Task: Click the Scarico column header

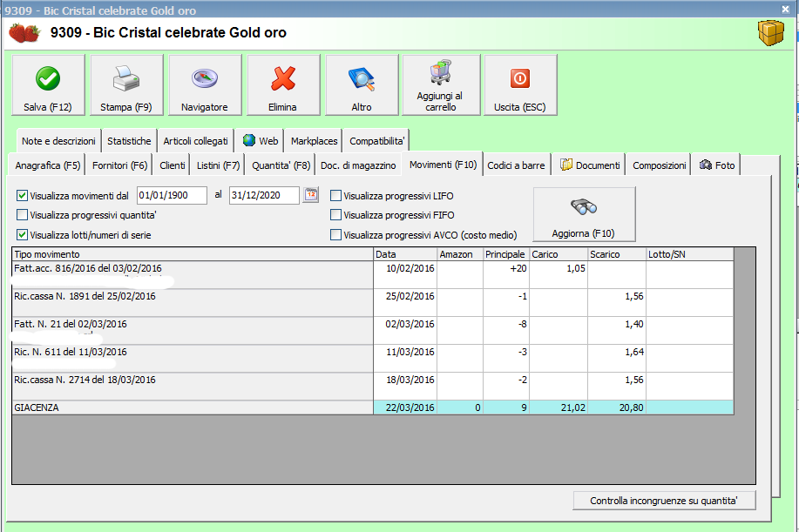Action: (x=617, y=254)
